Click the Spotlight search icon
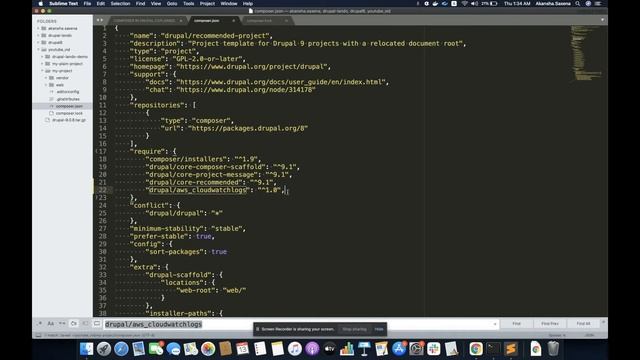The image size is (640, 360). 578,3
